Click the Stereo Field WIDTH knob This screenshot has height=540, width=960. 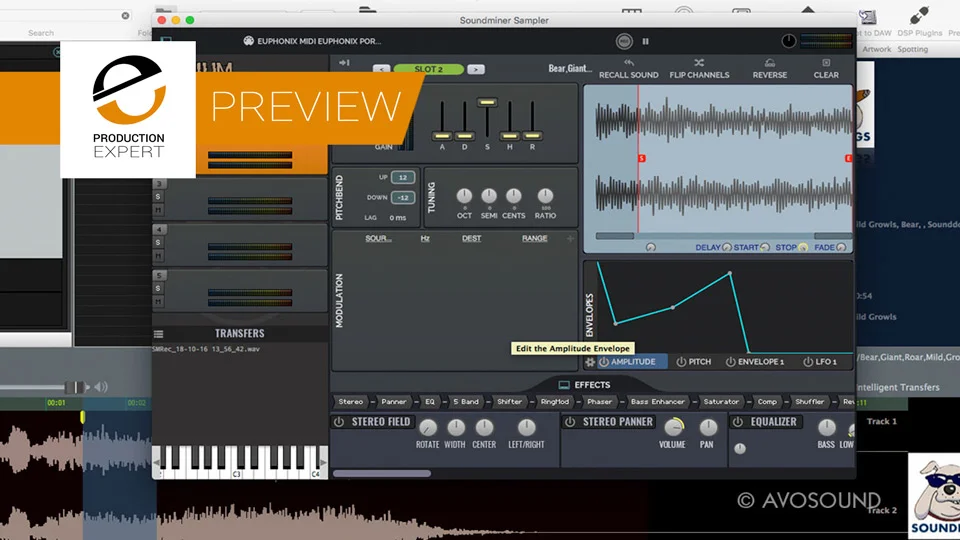pyautogui.click(x=456, y=427)
